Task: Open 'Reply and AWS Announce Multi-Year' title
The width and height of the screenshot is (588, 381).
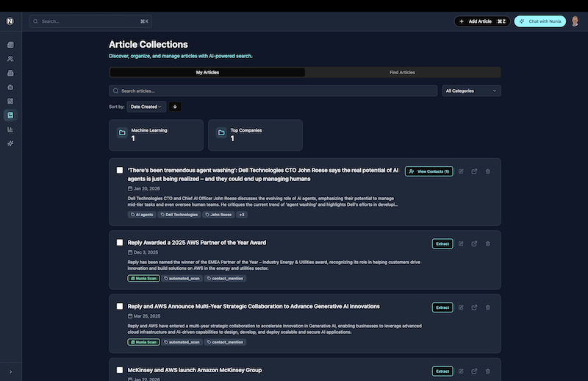Action: [x=254, y=307]
